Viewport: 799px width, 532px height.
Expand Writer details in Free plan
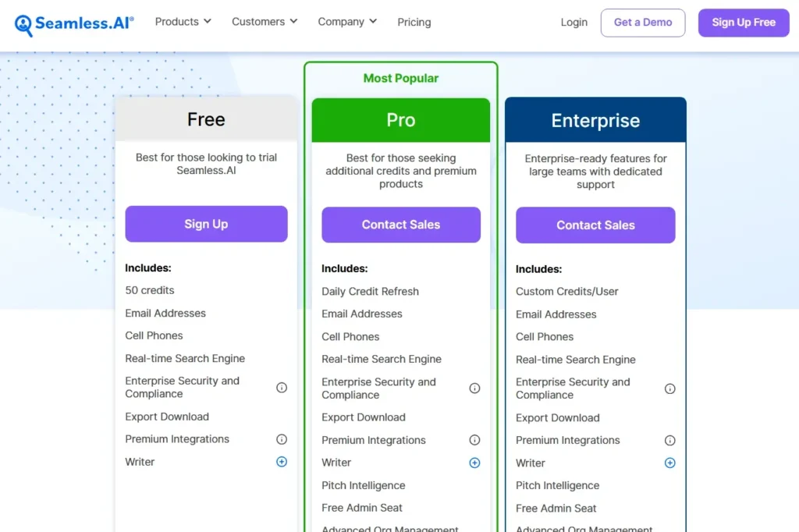(281, 462)
